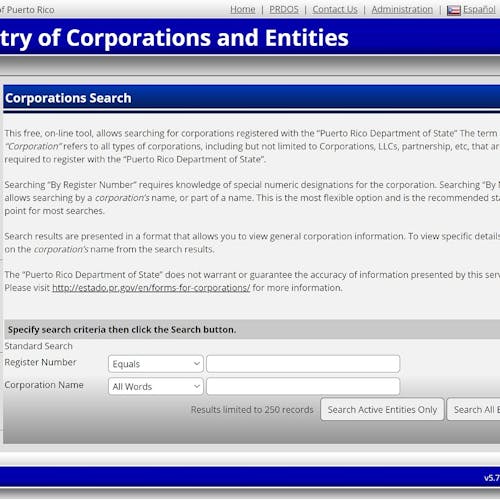Open the Corporation Name All Words dropdown
This screenshot has height=500, width=500.
(x=156, y=386)
